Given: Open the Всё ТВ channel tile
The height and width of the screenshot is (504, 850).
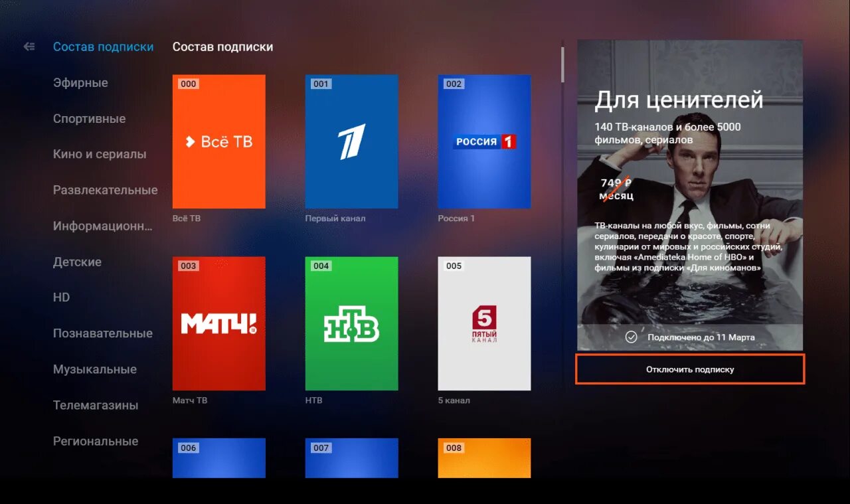Looking at the screenshot, I should [x=218, y=141].
